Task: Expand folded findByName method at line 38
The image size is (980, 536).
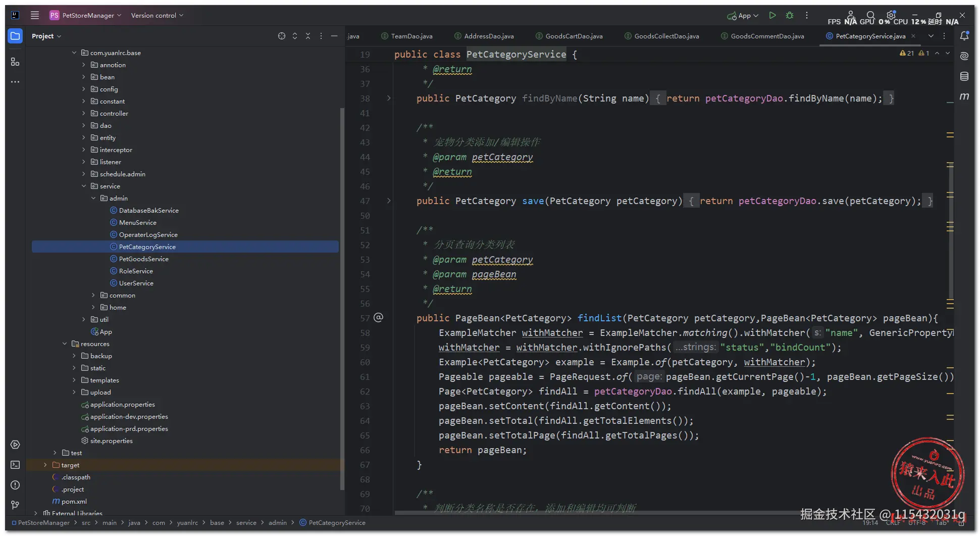Action: 389,98
